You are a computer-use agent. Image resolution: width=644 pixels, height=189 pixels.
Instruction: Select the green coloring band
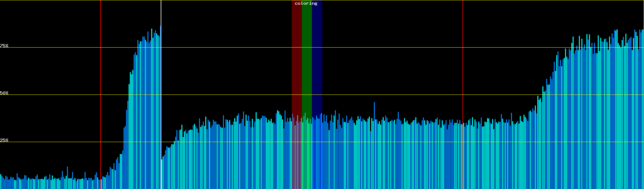(x=307, y=63)
